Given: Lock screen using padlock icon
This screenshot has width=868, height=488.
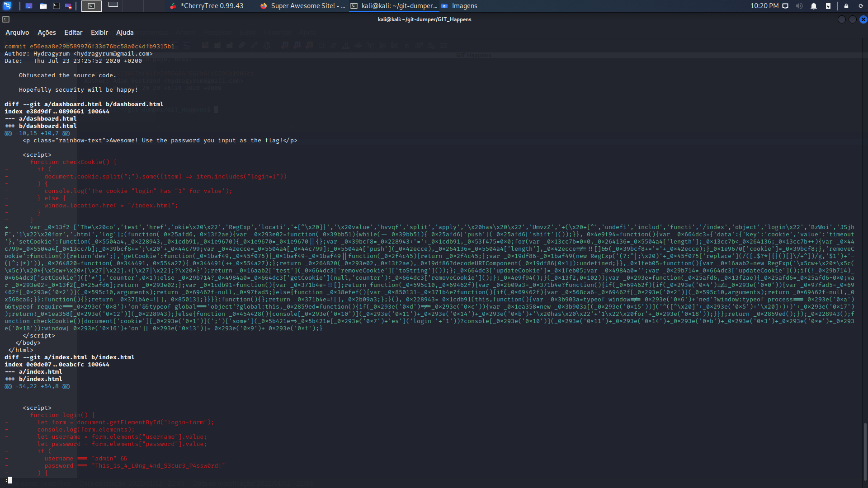Looking at the screenshot, I should (x=846, y=6).
